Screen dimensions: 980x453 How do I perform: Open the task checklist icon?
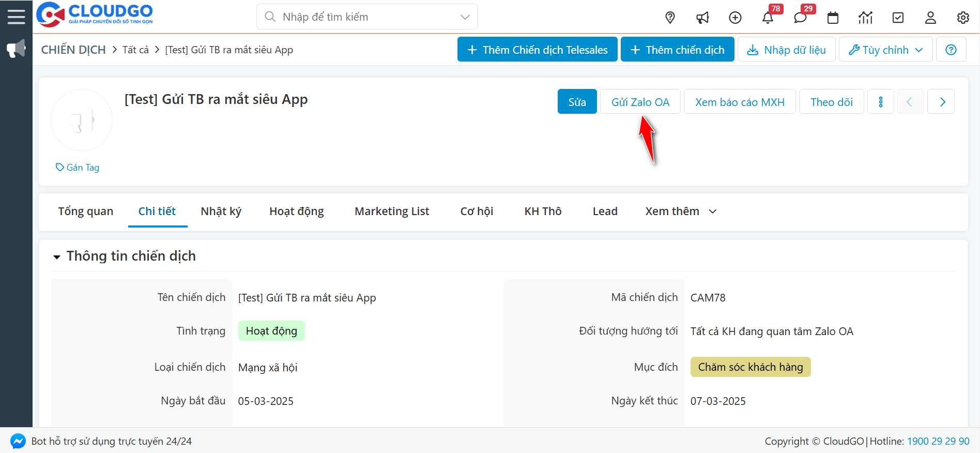click(x=898, y=18)
